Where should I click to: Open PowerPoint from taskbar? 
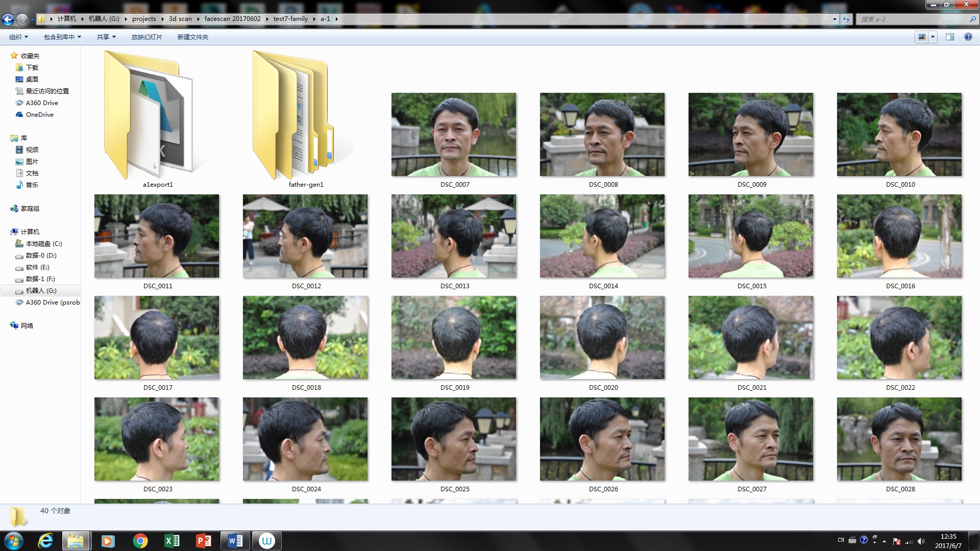[203, 541]
